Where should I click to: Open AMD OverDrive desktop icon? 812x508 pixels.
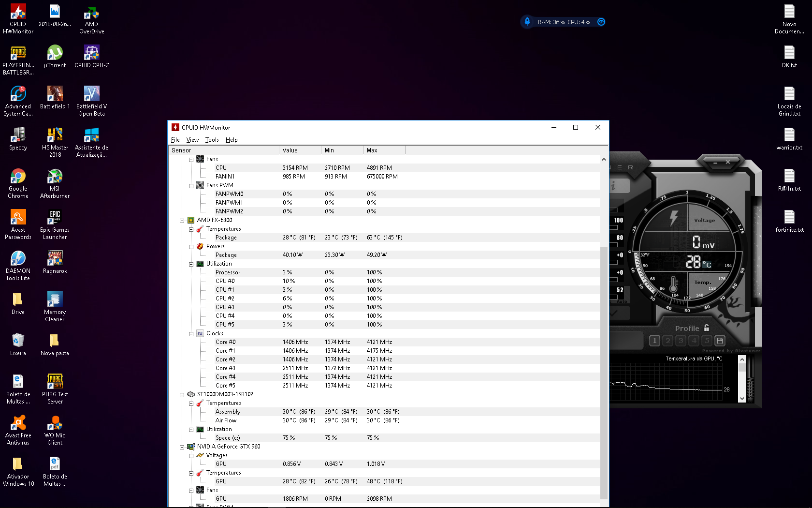[91, 19]
